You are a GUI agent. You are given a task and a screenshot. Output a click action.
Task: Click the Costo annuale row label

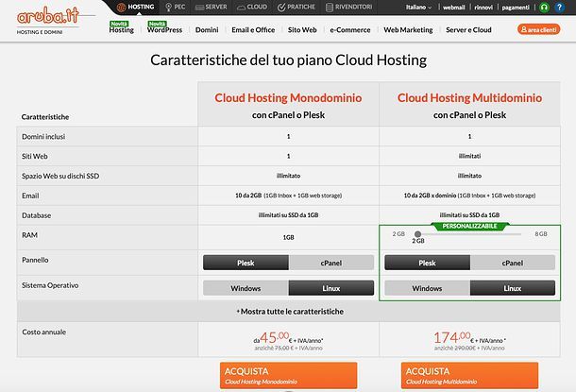[44, 332]
